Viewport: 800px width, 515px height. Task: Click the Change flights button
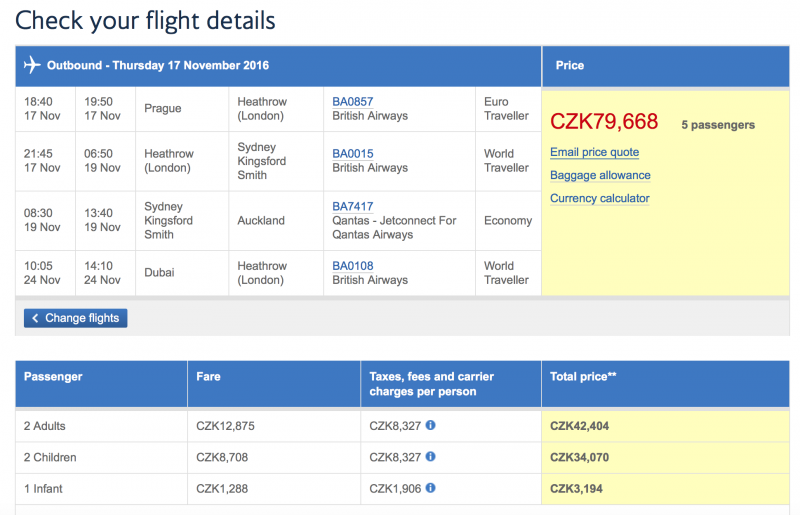pos(76,318)
